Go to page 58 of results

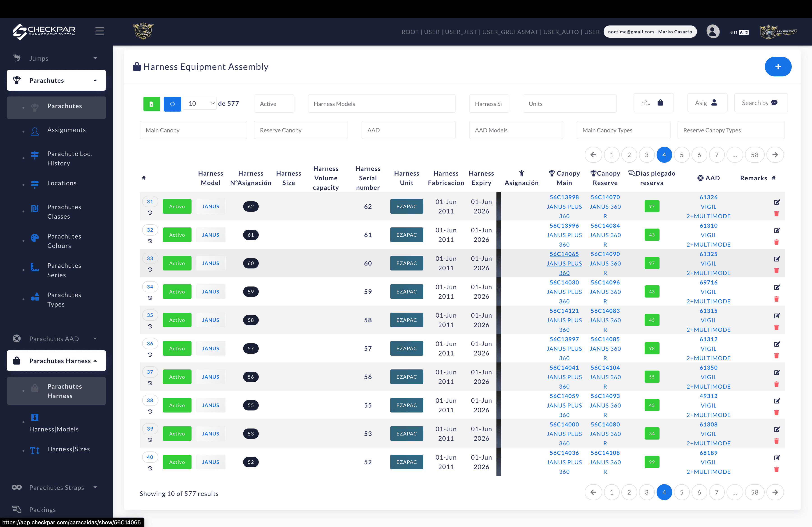[x=755, y=155]
